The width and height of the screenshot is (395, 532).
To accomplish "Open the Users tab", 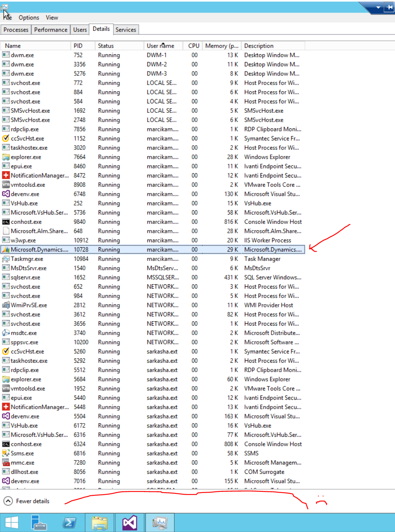I will coord(80,30).
